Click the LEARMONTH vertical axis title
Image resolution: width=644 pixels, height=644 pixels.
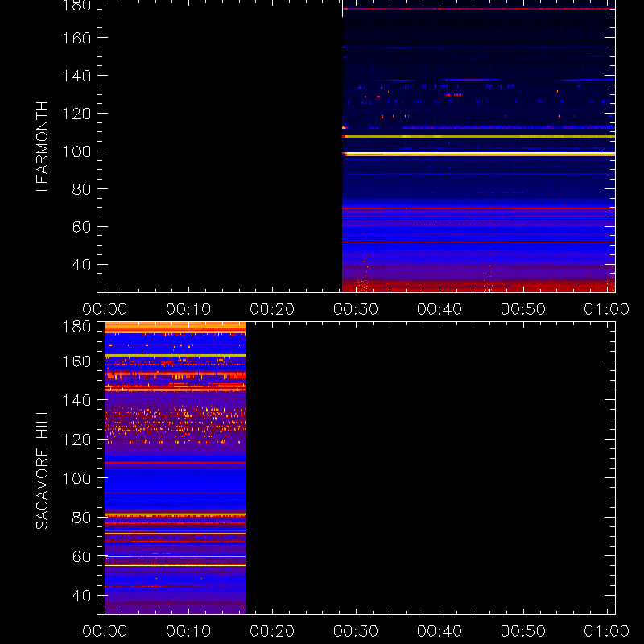pos(42,147)
